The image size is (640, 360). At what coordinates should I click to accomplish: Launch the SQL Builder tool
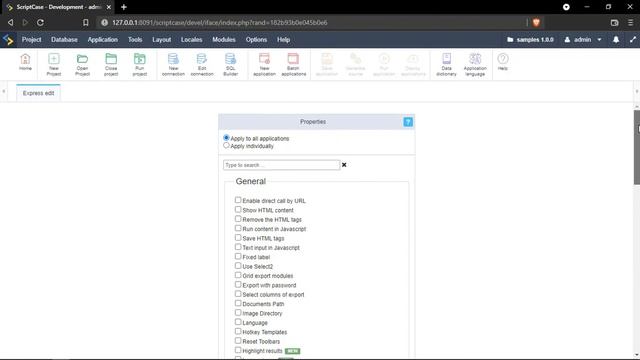click(231, 64)
